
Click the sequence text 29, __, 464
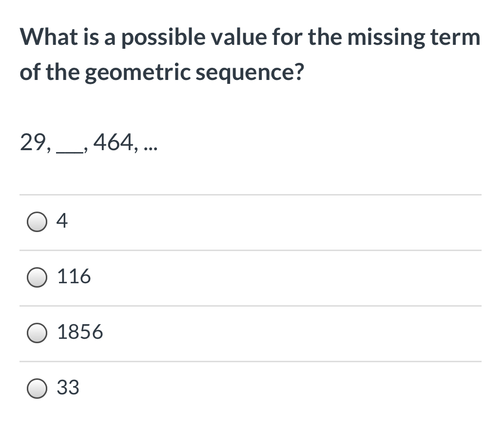(88, 143)
